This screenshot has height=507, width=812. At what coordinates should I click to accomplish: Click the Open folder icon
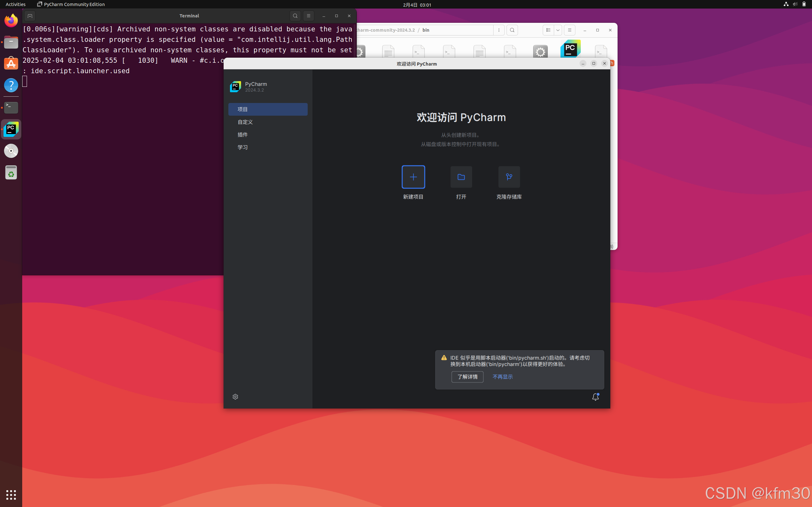click(461, 177)
